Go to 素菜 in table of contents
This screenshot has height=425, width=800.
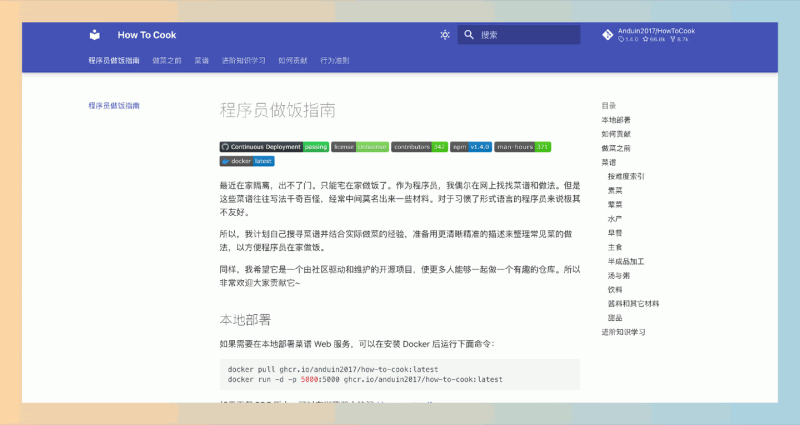pyautogui.click(x=615, y=190)
